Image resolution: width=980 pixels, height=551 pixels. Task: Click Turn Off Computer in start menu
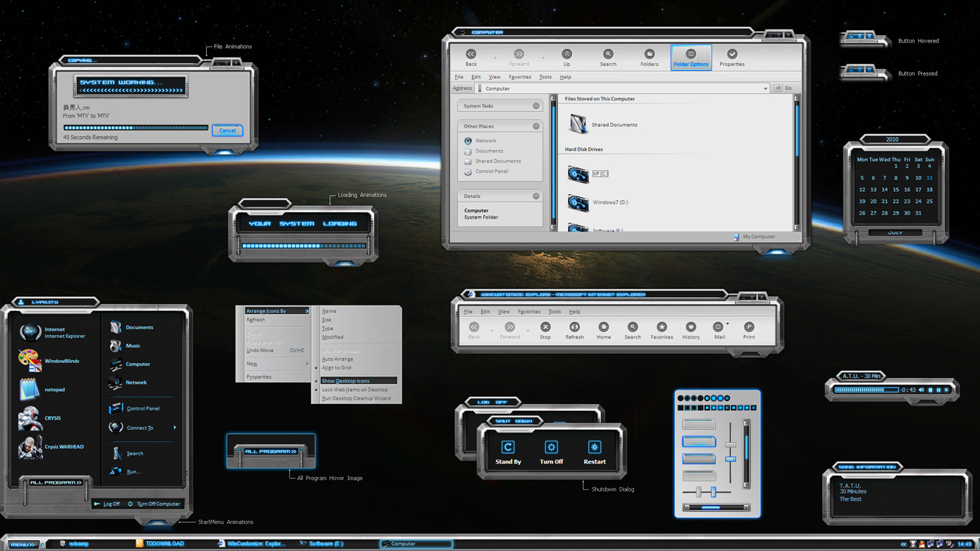154,504
